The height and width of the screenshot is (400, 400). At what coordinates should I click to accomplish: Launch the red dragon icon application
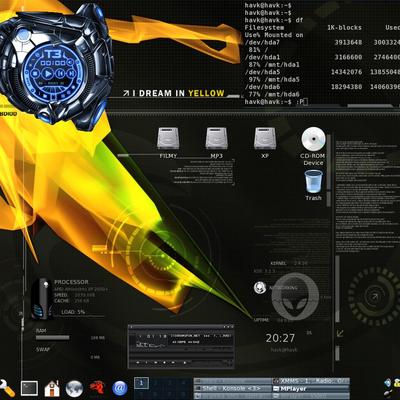97,388
